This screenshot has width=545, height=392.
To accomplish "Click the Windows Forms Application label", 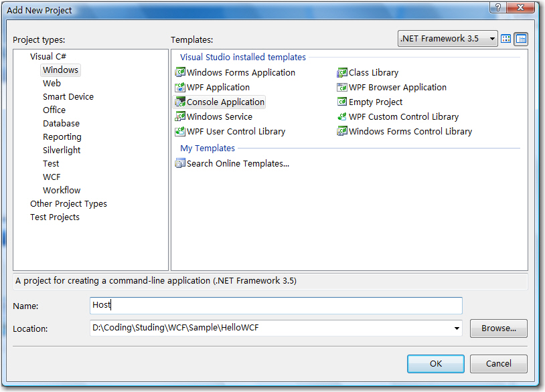I will 241,72.
